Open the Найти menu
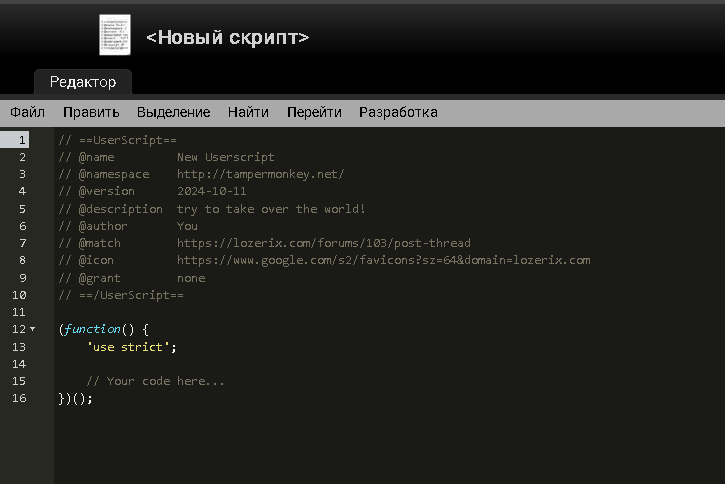 pyautogui.click(x=248, y=112)
